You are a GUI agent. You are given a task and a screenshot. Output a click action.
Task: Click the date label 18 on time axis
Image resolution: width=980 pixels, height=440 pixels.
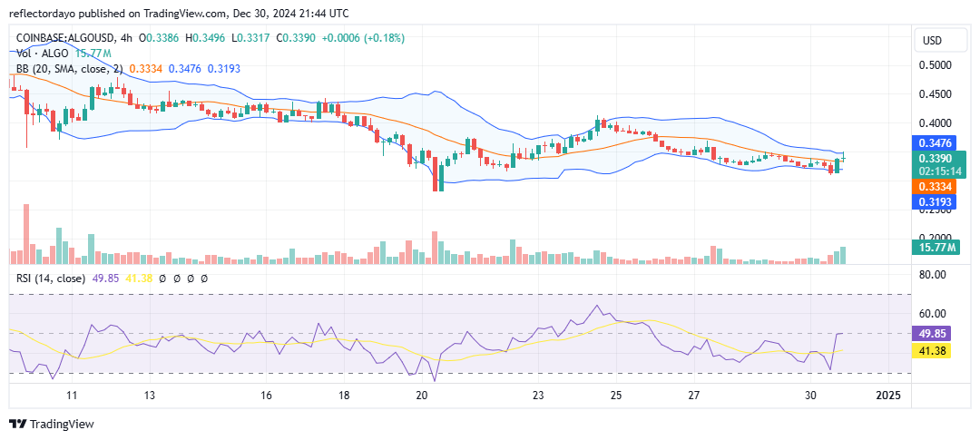pyautogui.click(x=344, y=396)
